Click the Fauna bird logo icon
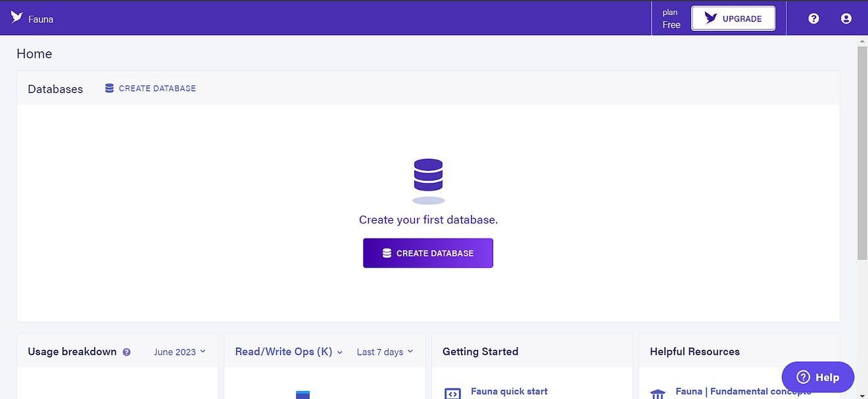The image size is (868, 399). tap(16, 18)
